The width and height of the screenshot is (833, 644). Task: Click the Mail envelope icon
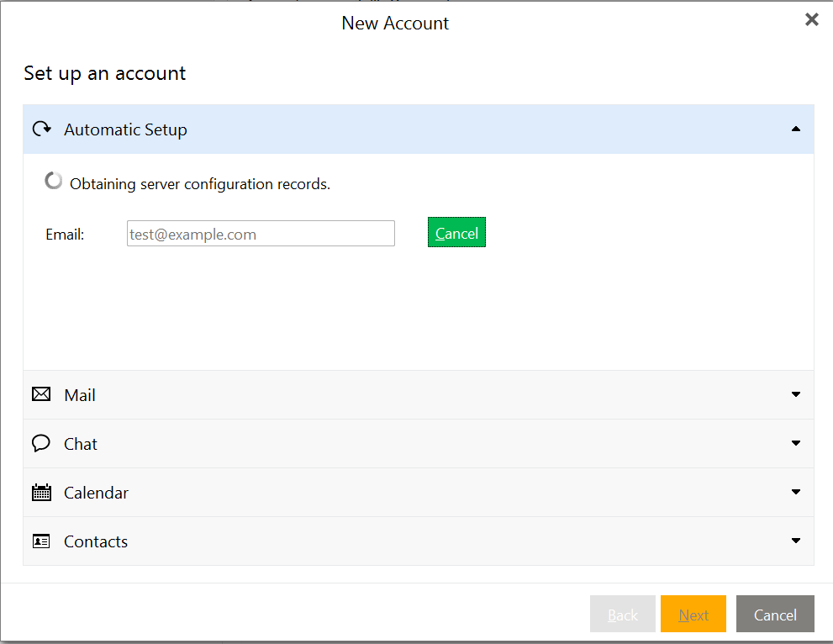(x=41, y=394)
